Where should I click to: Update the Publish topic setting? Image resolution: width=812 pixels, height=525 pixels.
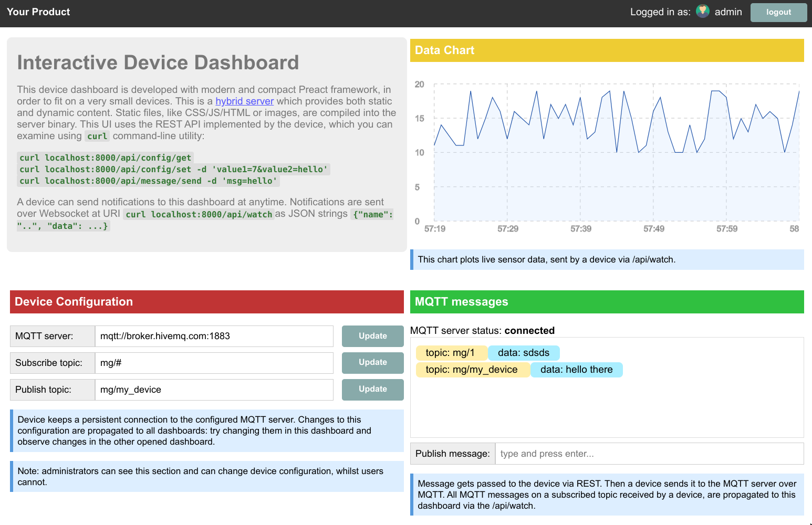(373, 390)
